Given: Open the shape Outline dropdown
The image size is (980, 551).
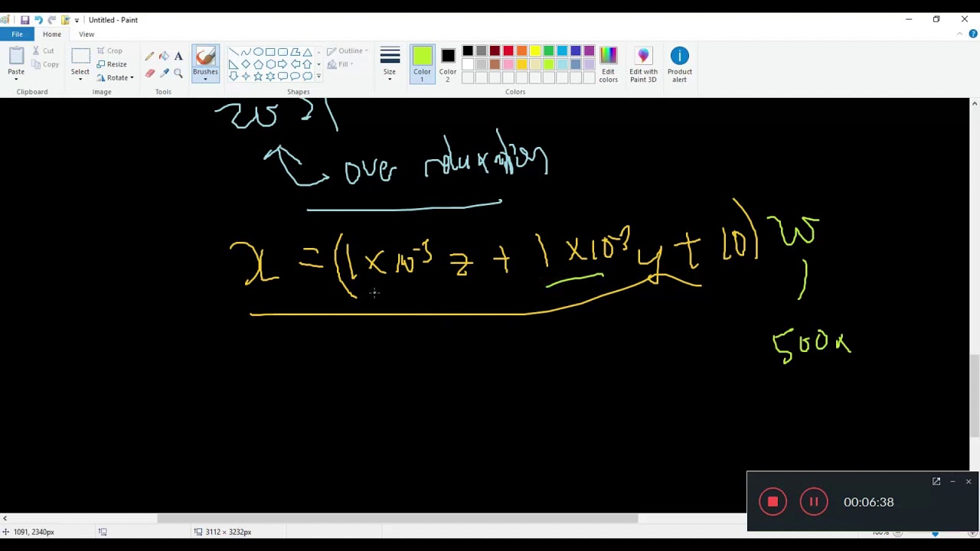Looking at the screenshot, I should pyautogui.click(x=348, y=51).
